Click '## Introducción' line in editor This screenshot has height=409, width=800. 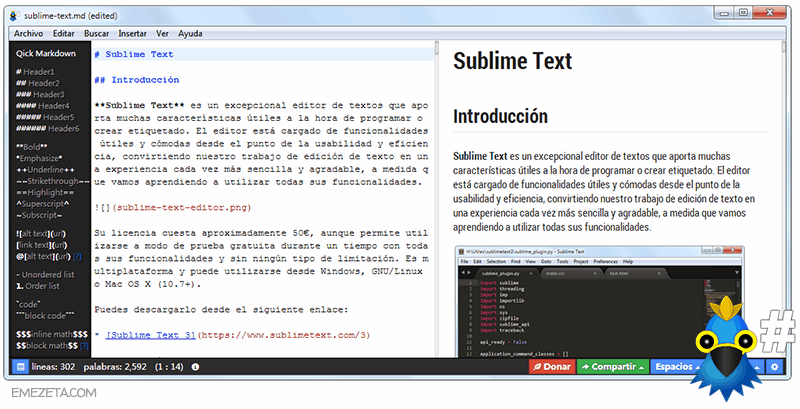point(137,80)
